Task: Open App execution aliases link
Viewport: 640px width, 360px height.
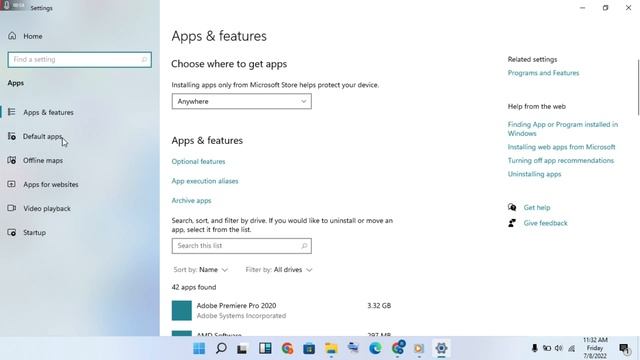Action: [x=205, y=181]
